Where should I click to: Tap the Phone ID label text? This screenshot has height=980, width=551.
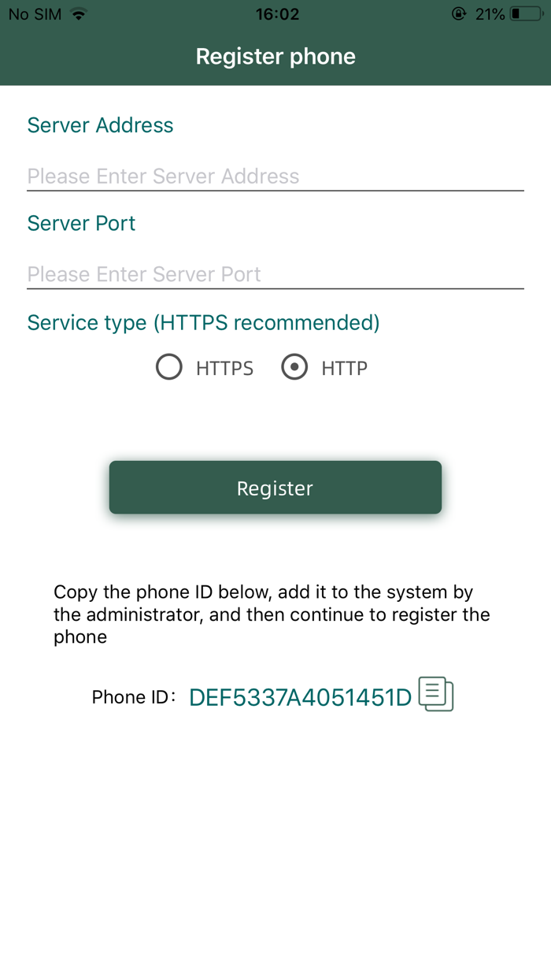133,697
